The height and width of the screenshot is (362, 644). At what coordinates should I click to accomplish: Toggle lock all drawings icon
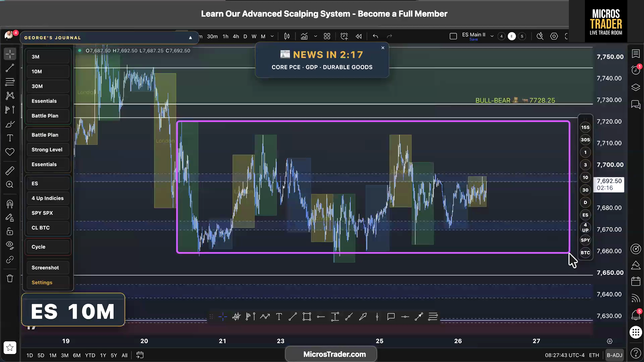point(10,231)
